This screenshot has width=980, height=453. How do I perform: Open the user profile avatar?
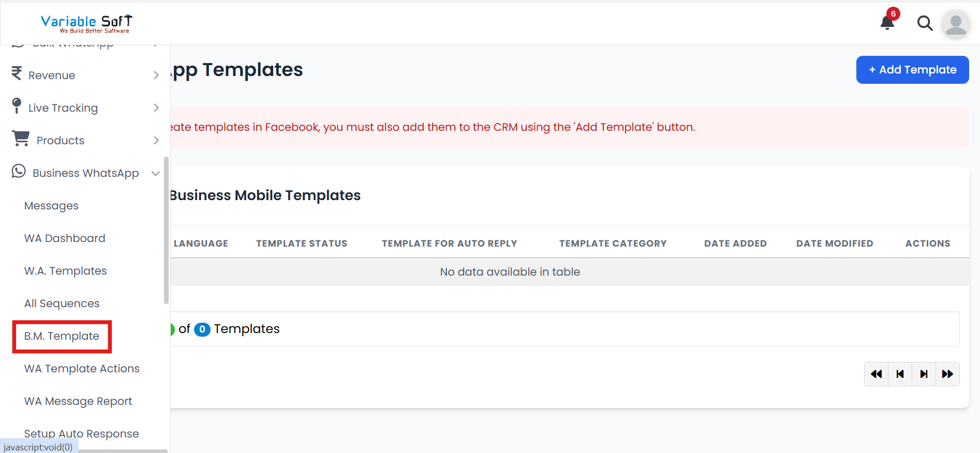955,24
